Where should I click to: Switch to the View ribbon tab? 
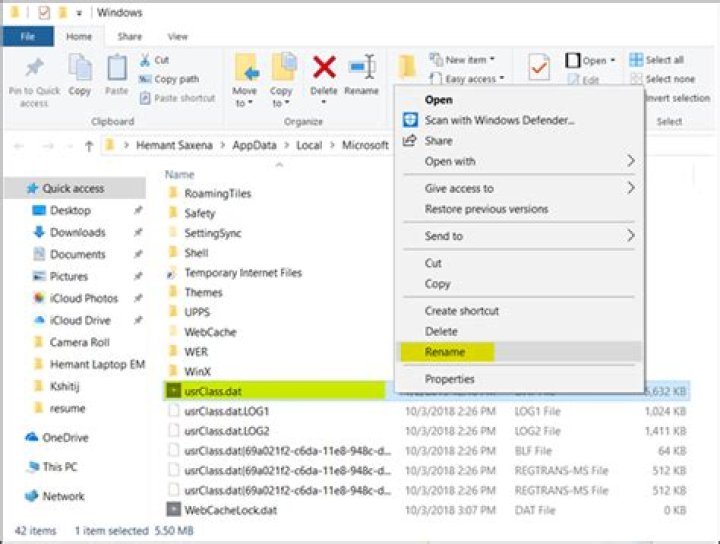[x=177, y=37]
